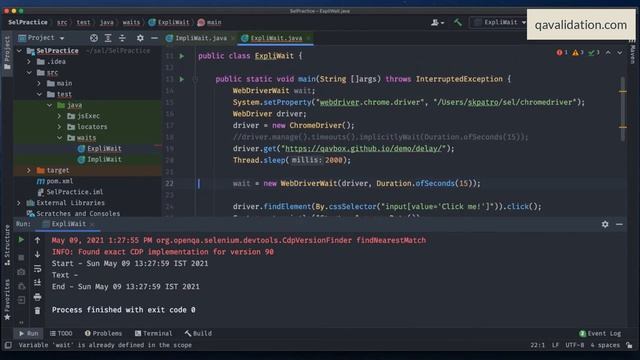Select opened file with the locate icon in Project panel
Image resolution: width=640 pixels, height=360 pixels.
coord(94,38)
